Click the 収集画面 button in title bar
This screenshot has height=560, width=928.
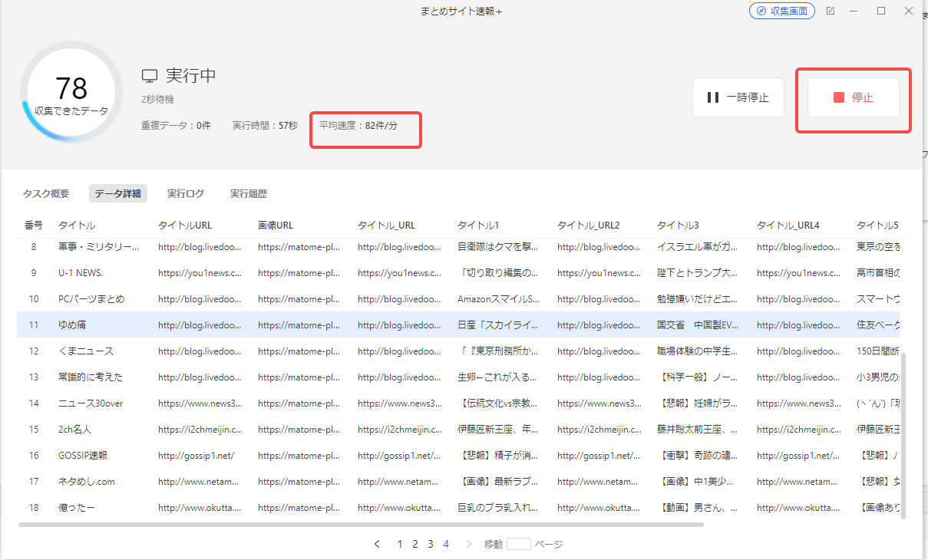click(x=781, y=12)
